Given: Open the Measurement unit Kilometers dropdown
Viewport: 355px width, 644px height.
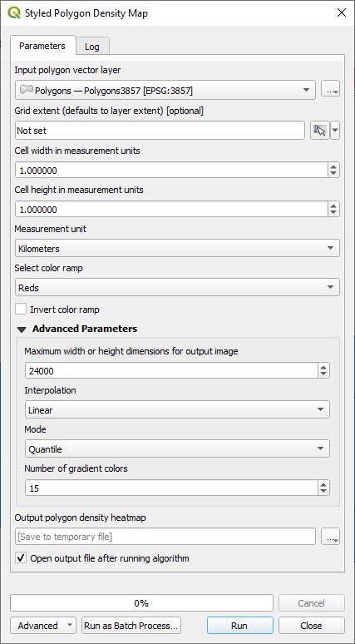Looking at the screenshot, I should [177, 249].
